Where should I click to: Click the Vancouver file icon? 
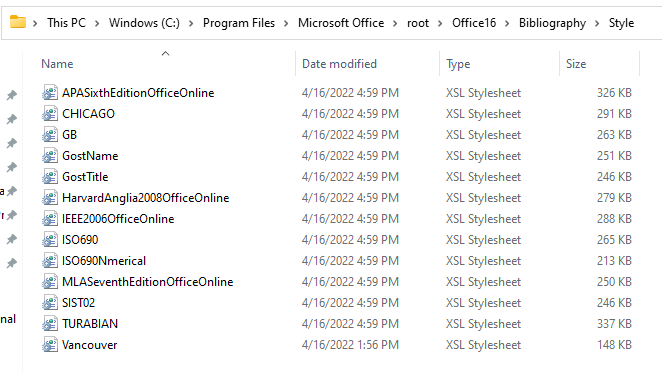click(50, 345)
